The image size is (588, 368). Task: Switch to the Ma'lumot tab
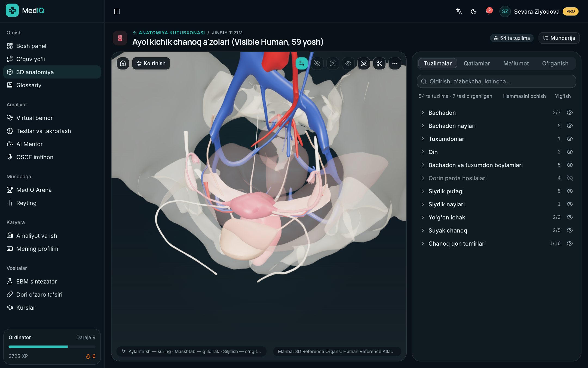[516, 64]
